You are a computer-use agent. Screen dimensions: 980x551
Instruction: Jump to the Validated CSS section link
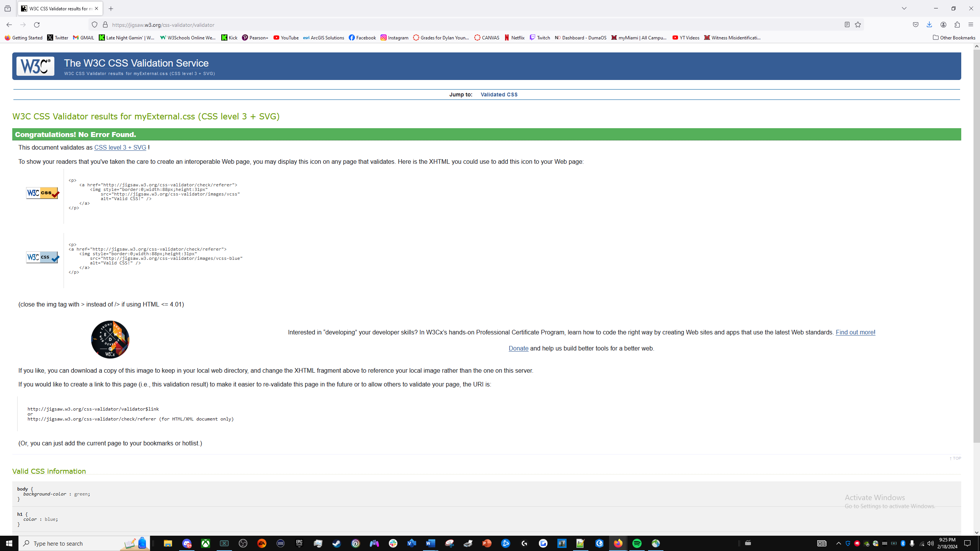pos(499,95)
